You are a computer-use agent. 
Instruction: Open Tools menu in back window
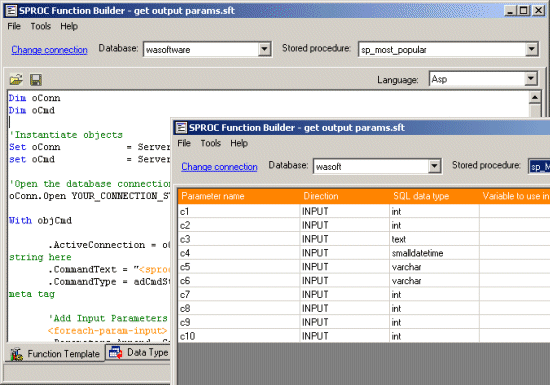click(40, 26)
